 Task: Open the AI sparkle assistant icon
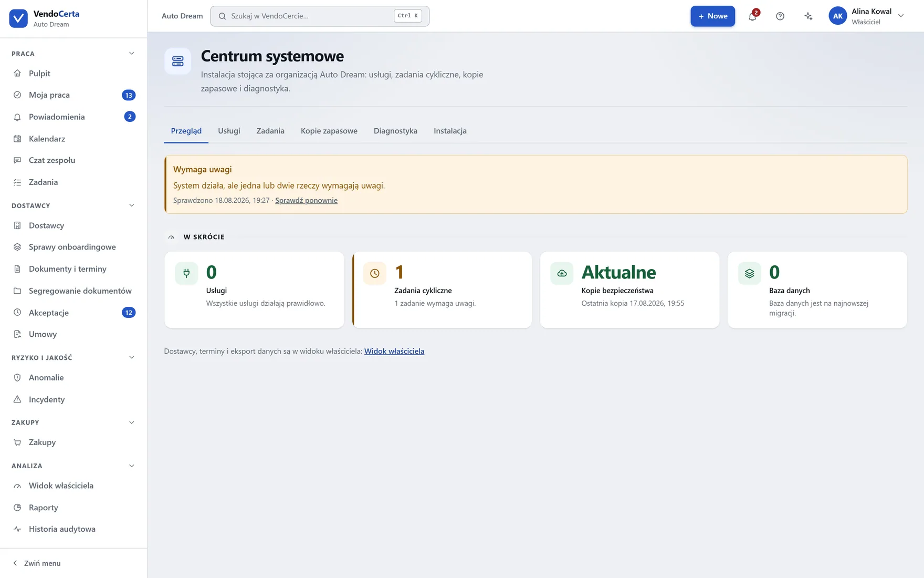point(808,16)
